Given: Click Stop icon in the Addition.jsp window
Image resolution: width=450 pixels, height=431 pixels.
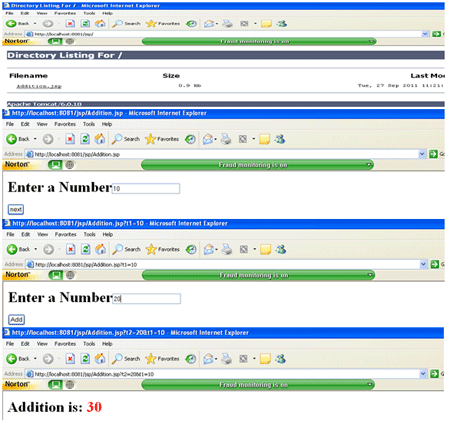Looking at the screenshot, I should 70,139.
